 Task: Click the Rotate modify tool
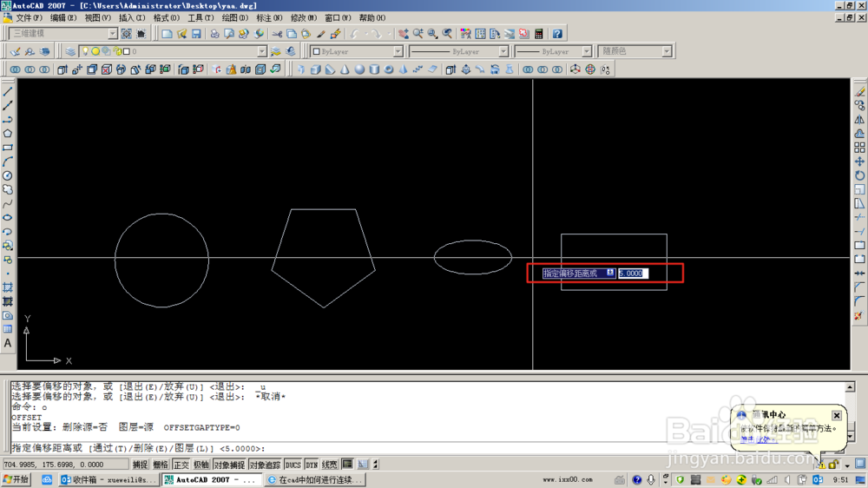[859, 175]
